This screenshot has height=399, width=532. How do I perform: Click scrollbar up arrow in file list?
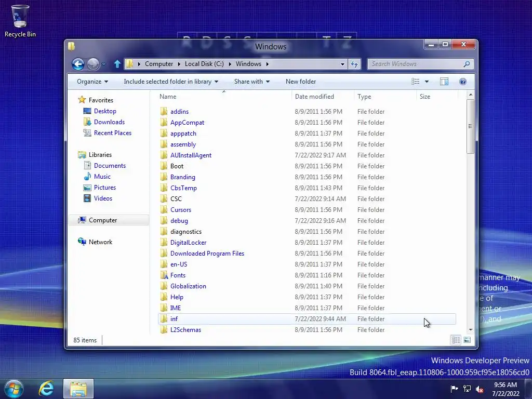click(x=470, y=95)
